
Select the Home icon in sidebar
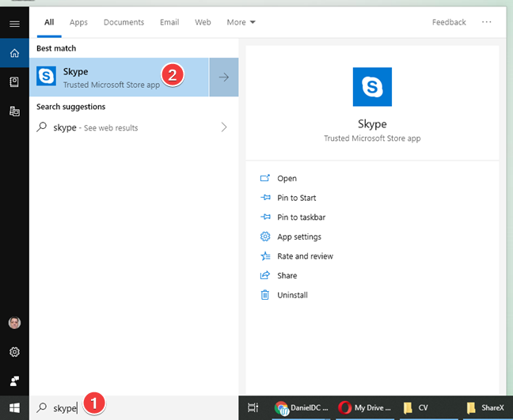tap(14, 53)
